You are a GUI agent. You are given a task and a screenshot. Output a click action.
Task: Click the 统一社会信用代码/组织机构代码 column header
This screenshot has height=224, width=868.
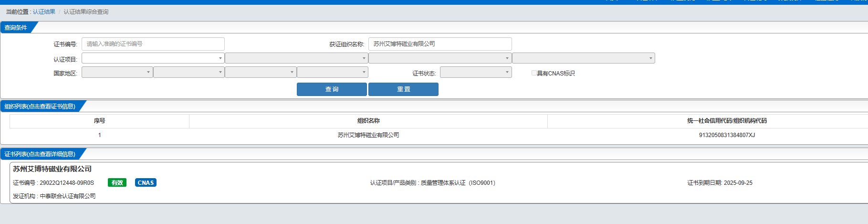(727, 121)
